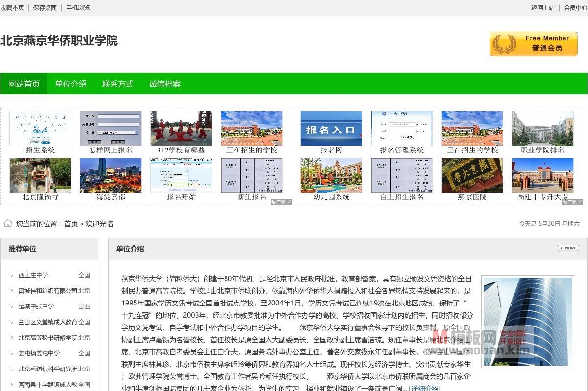Open the 幼儿园系统 ad thumbnail
This screenshot has width=588, height=391.
[331, 175]
